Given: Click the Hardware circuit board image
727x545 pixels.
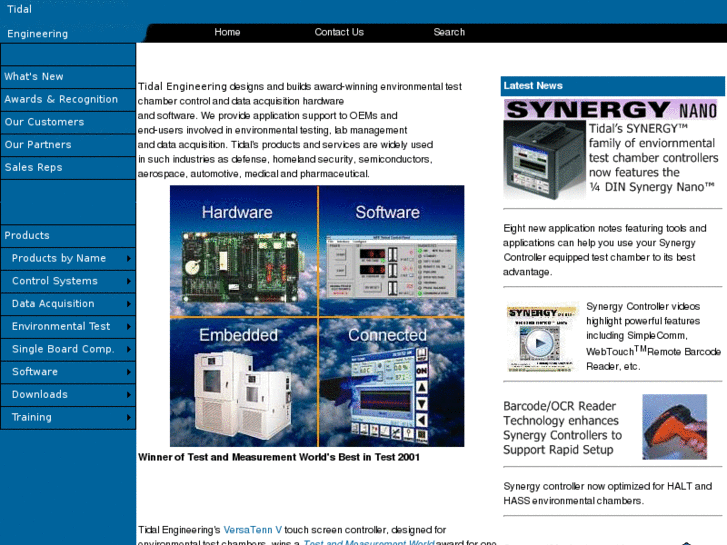Looking at the screenshot, I should 240,267.
